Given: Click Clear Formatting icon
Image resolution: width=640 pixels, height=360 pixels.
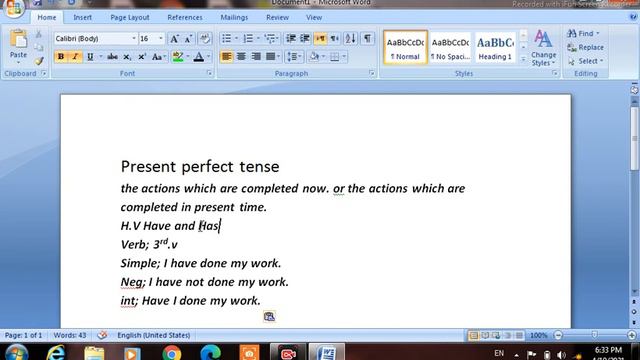Looking at the screenshot, I should (x=205, y=39).
